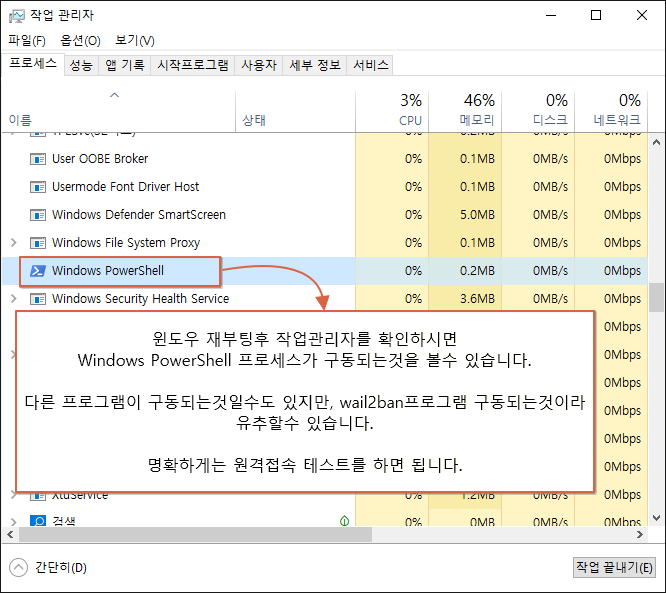
Task: Switch to the 프로세스 tab
Action: pyautogui.click(x=33, y=64)
